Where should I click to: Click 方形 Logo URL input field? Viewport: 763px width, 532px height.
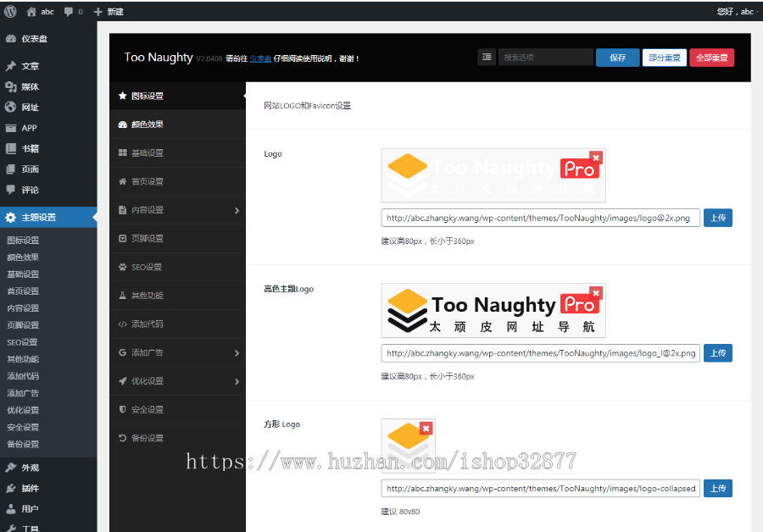540,488
